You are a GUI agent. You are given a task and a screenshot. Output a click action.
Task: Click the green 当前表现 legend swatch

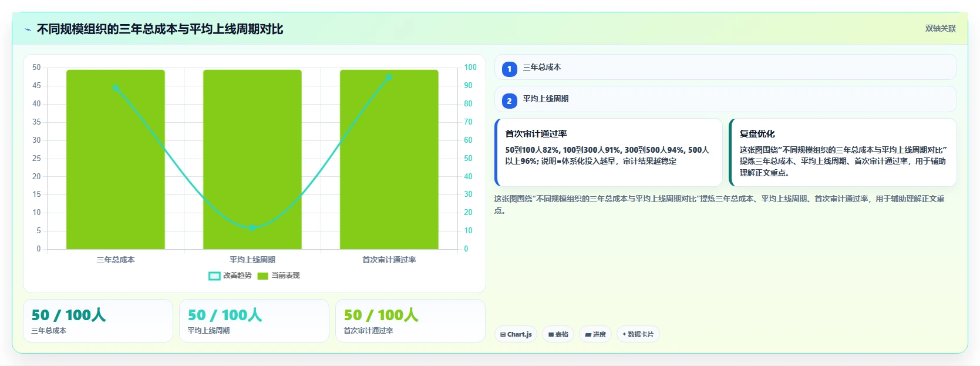(x=262, y=276)
